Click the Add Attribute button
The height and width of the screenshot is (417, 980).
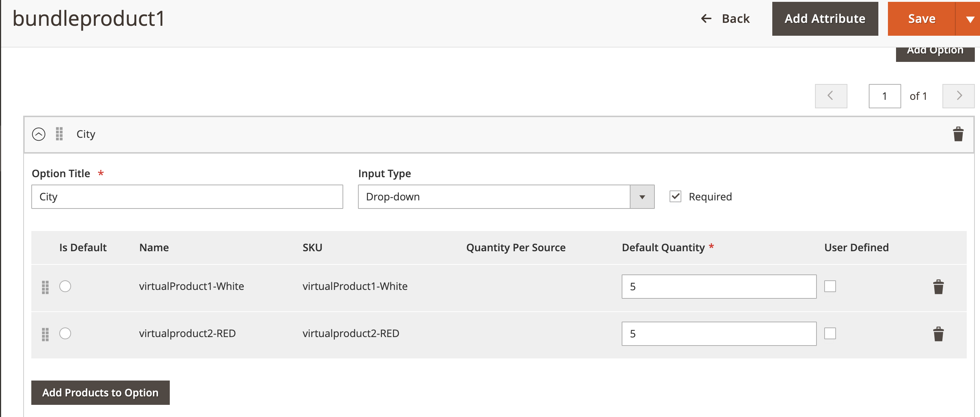(x=825, y=19)
